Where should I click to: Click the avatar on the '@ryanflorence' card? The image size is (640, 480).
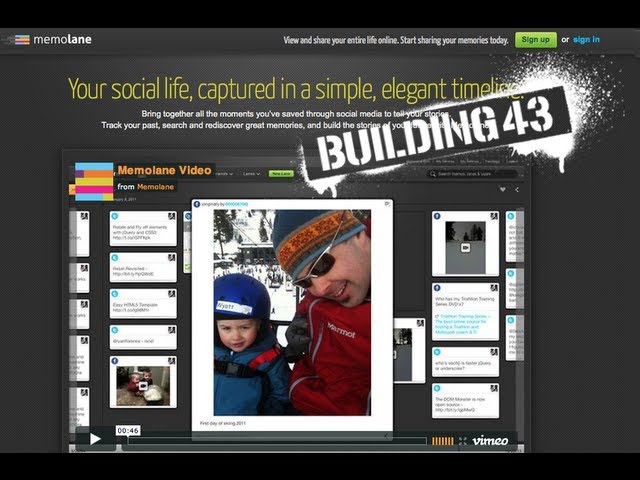pyautogui.click(x=172, y=330)
